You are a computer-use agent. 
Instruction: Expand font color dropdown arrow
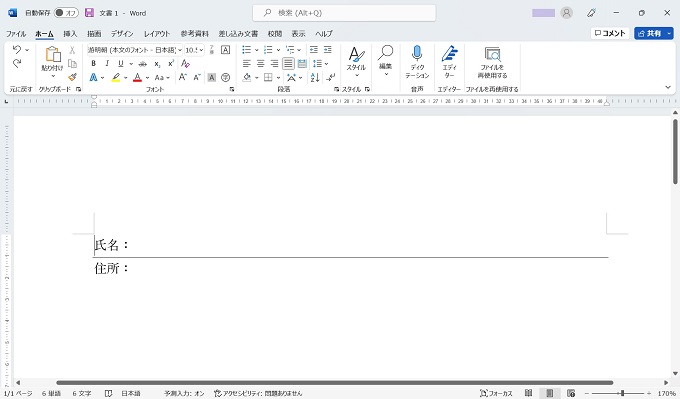tap(147, 78)
